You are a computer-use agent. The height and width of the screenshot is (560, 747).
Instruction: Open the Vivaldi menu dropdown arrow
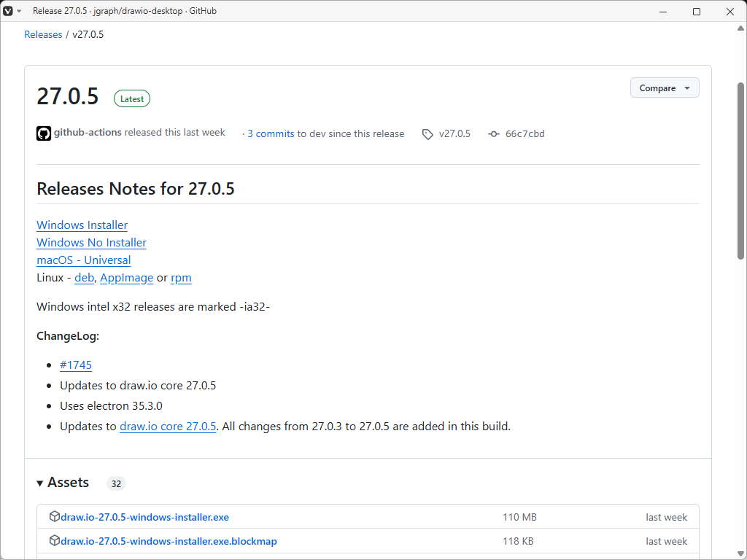tap(19, 11)
